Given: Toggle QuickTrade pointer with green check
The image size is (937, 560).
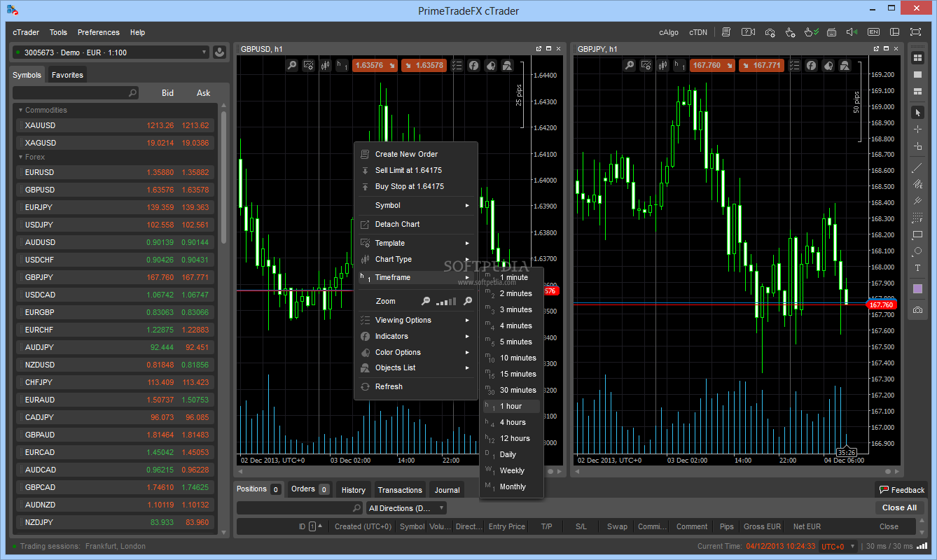Looking at the screenshot, I should (x=811, y=32).
